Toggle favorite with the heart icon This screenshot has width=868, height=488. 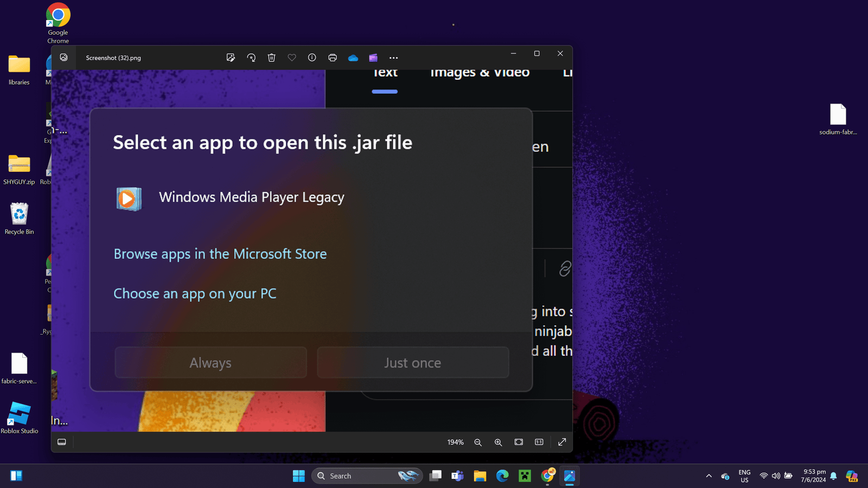tap(292, 58)
